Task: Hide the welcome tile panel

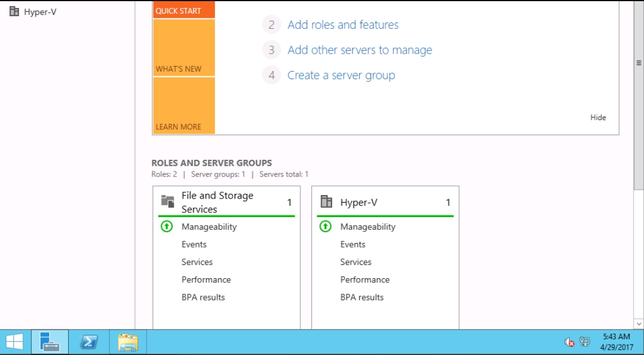Action: [598, 117]
